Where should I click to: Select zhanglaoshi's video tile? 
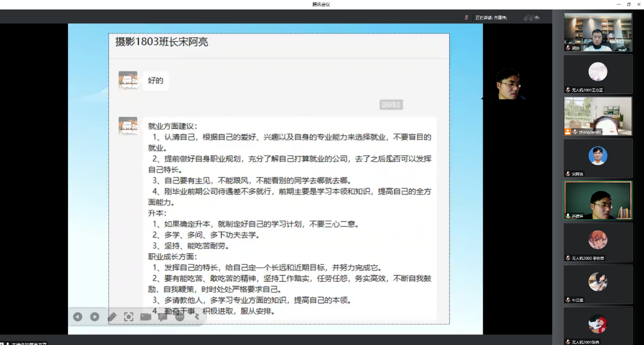pos(598,116)
